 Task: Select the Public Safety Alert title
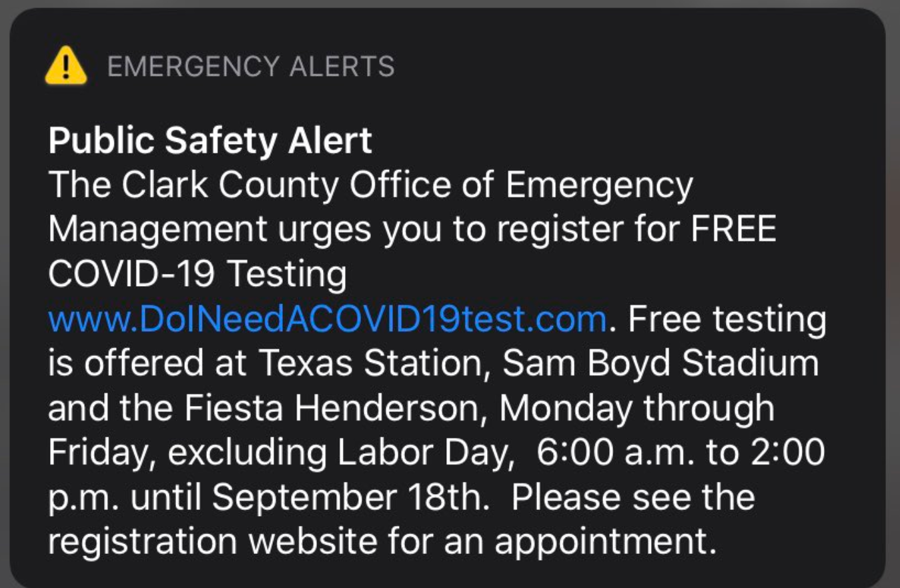pos(210,141)
